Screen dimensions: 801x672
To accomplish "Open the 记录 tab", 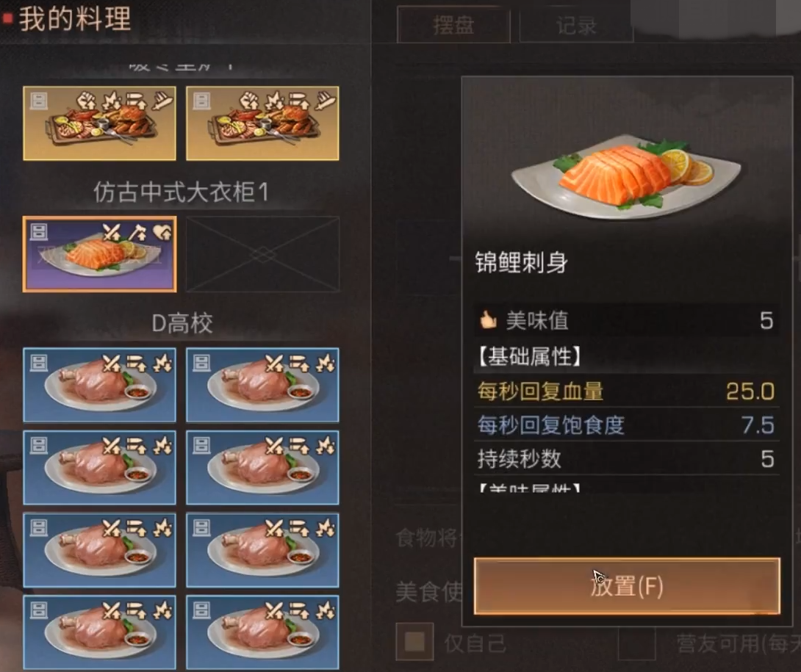I will tap(576, 24).
